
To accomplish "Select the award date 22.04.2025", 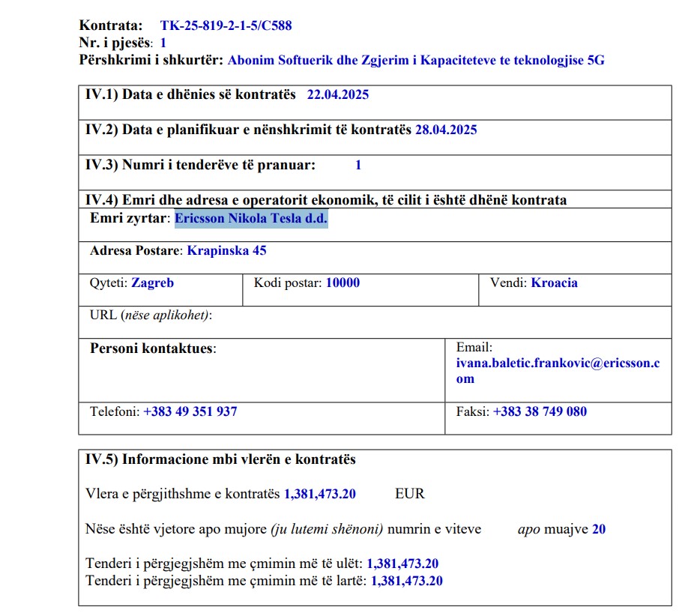I will tap(338, 94).
